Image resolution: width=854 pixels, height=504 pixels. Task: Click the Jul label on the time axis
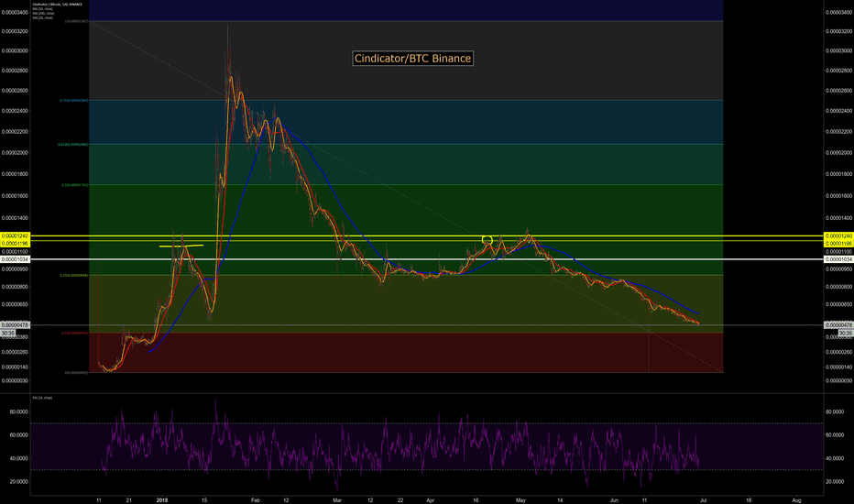703,500
